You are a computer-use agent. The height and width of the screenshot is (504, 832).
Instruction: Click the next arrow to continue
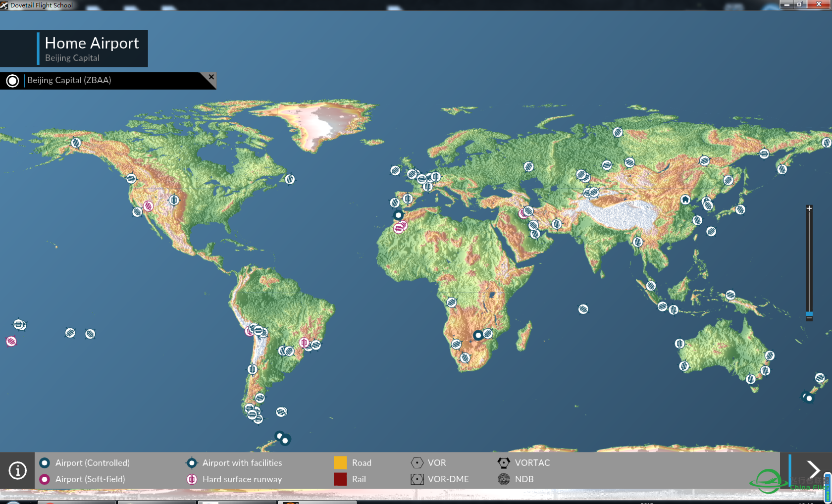pyautogui.click(x=813, y=469)
